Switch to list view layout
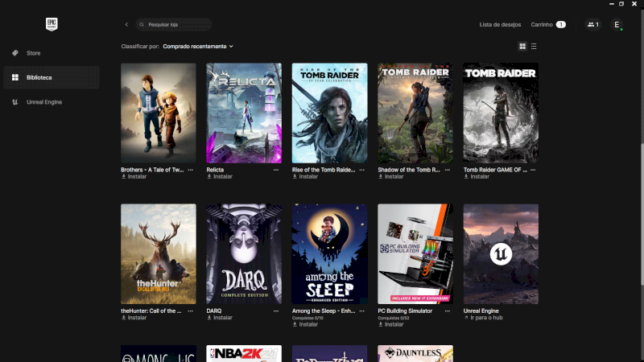Viewport: 644px width, 362px height. click(534, 47)
